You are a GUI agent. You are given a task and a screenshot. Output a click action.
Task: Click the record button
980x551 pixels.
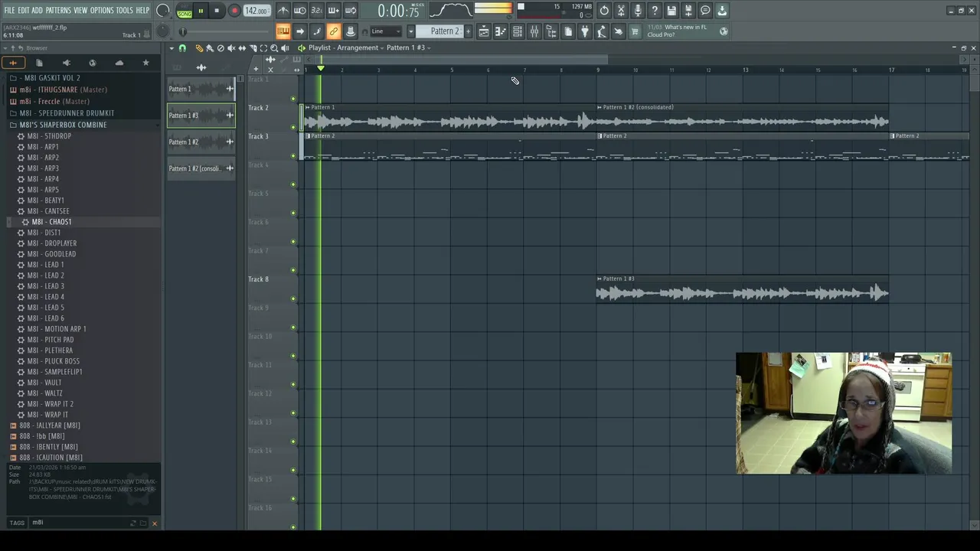tap(234, 11)
